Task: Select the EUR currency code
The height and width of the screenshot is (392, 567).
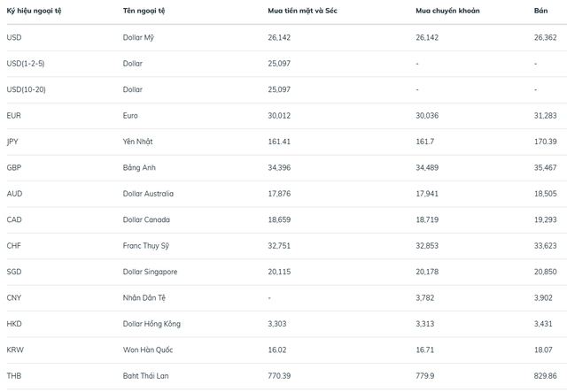Action: [13, 116]
